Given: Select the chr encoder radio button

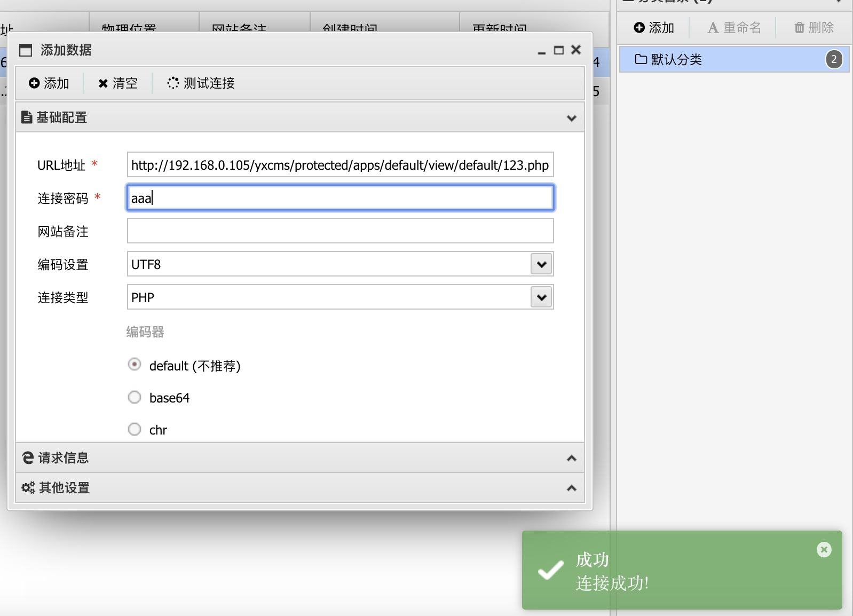Looking at the screenshot, I should tap(135, 429).
